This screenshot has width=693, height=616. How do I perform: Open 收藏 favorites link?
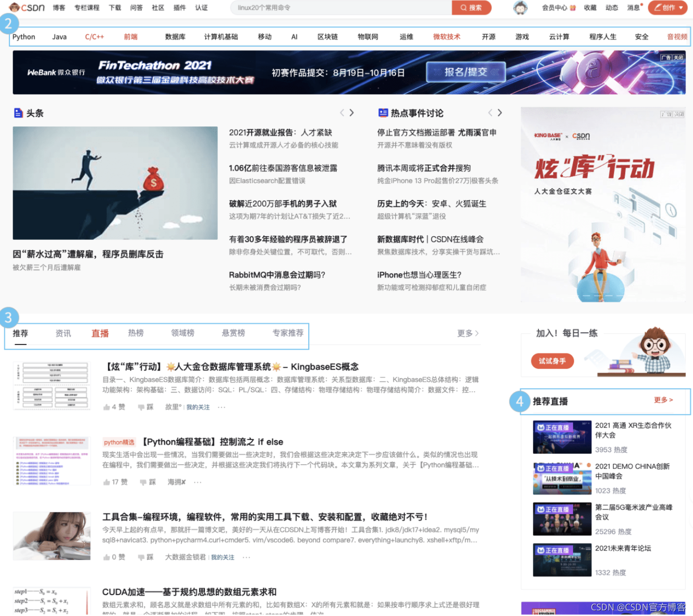click(x=590, y=7)
